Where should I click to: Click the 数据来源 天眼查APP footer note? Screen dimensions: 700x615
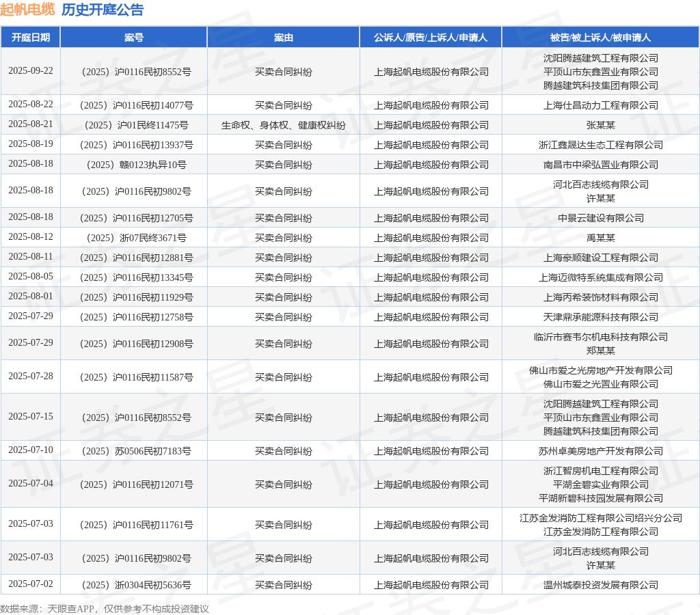pyautogui.click(x=105, y=610)
